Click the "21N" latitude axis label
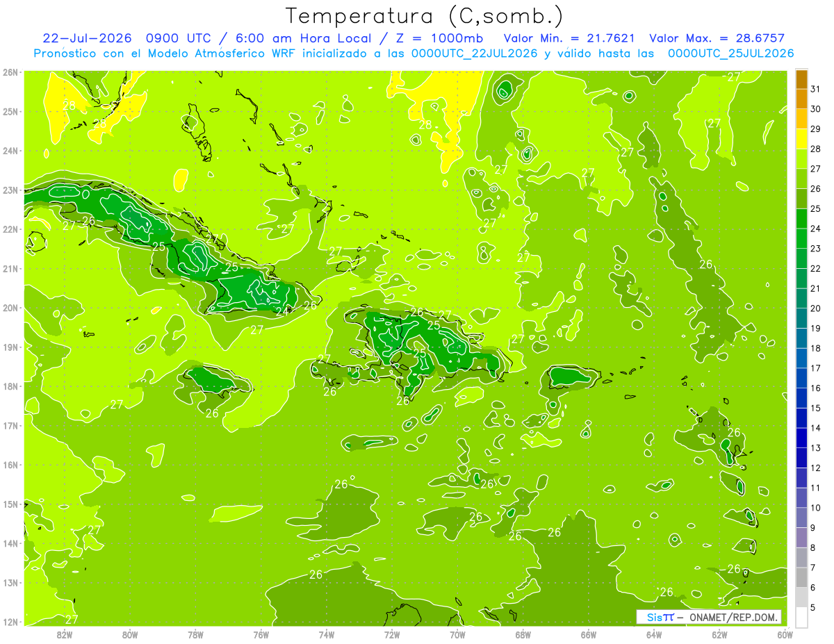The image size is (834, 644). click(10, 268)
